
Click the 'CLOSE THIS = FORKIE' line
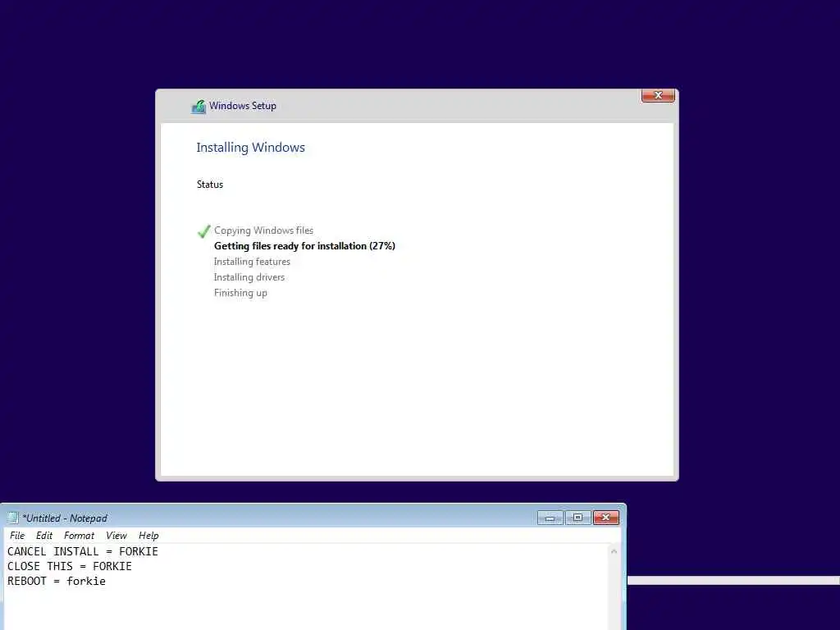(70, 566)
